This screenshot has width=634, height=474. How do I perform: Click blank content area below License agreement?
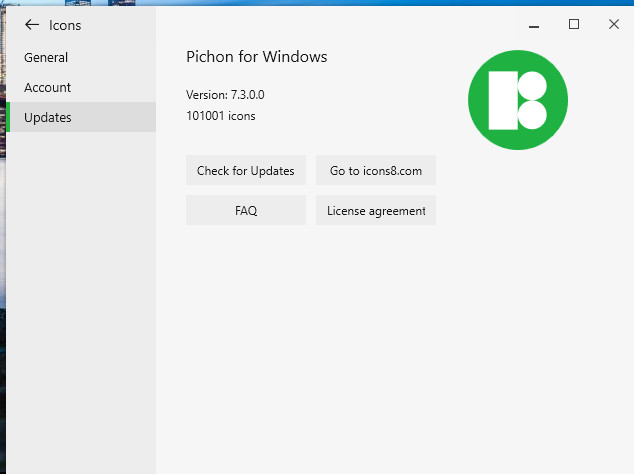pos(390,340)
